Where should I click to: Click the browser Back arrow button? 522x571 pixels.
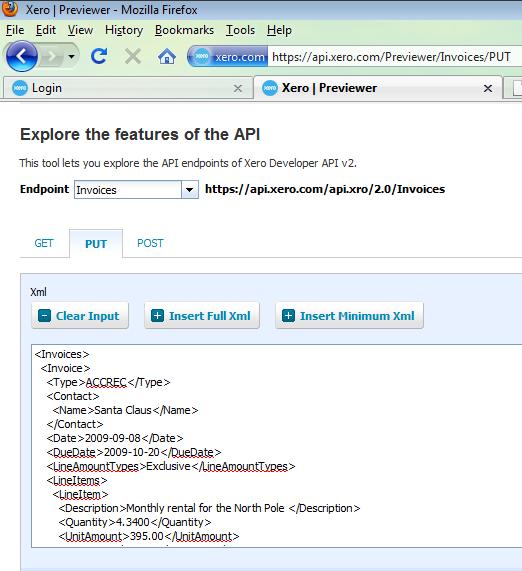[21, 56]
